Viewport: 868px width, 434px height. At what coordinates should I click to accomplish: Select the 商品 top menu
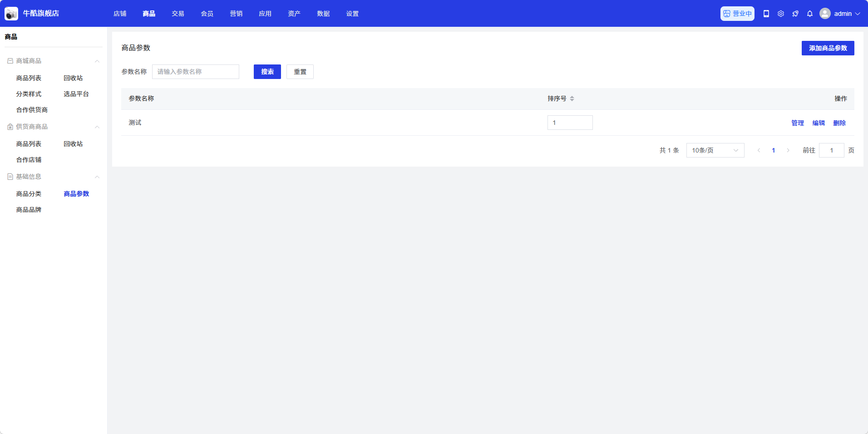[149, 14]
